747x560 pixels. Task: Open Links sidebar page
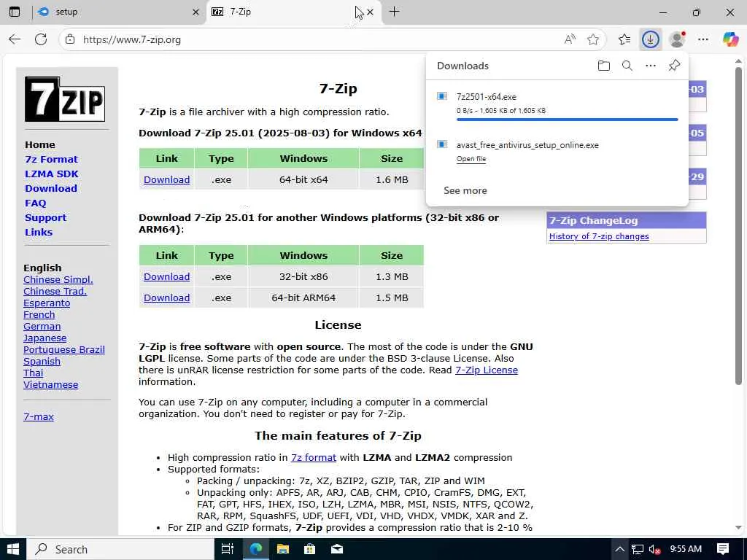click(39, 232)
